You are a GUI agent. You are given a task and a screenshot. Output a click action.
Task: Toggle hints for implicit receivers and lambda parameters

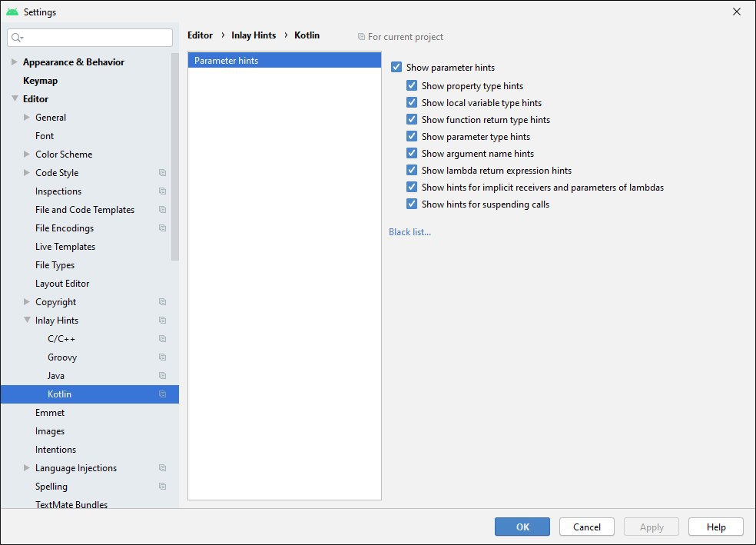pyautogui.click(x=412, y=187)
